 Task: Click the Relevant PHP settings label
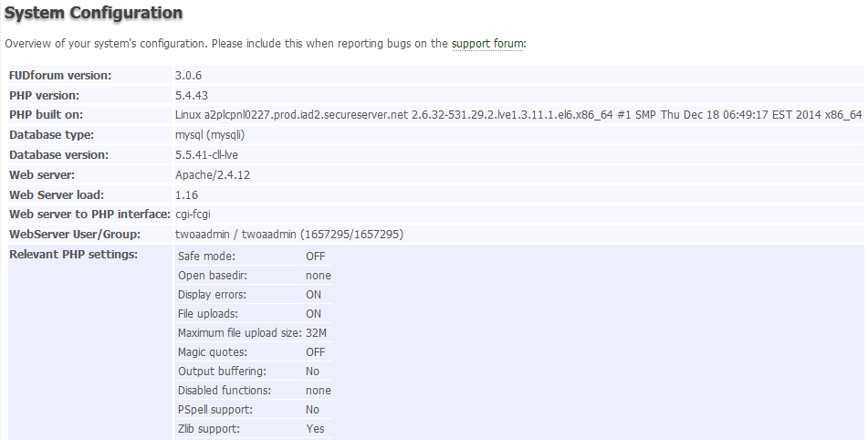pyautogui.click(x=73, y=255)
